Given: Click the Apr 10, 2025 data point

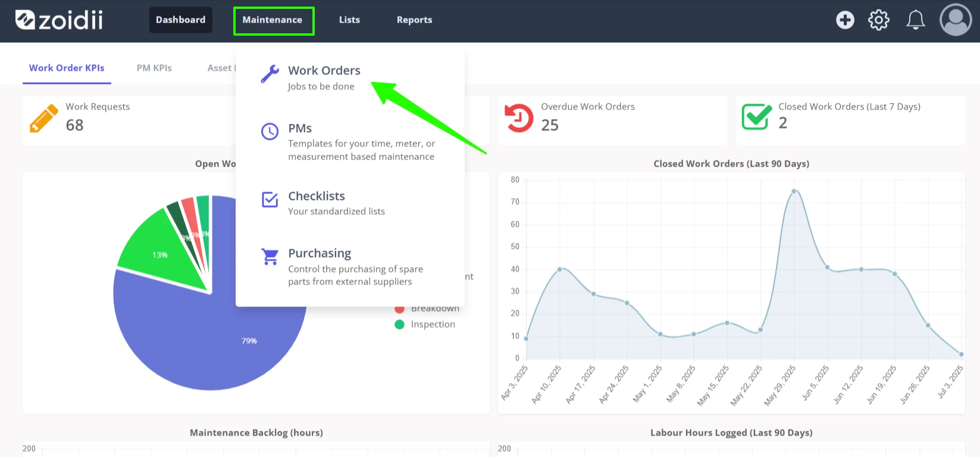Looking at the screenshot, I should tap(560, 269).
